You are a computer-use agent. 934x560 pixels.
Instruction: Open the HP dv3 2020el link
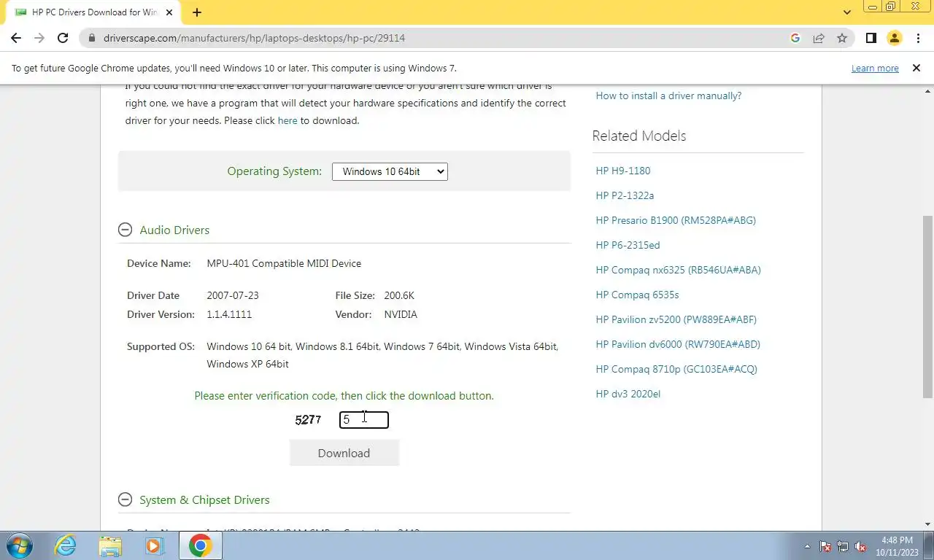point(628,394)
